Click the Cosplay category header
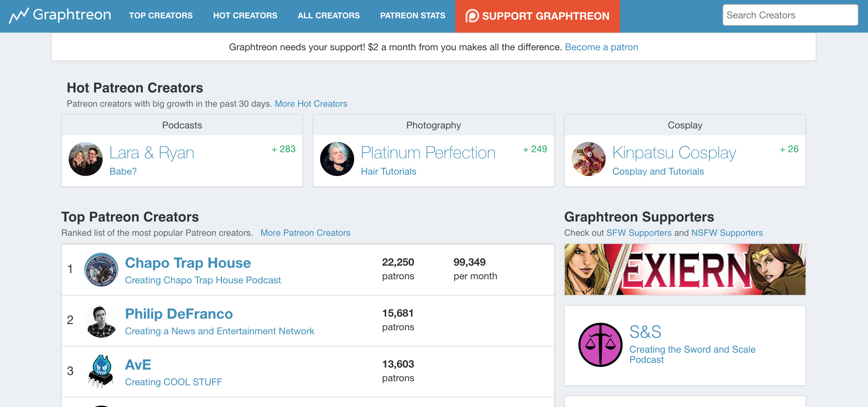868x407 pixels. (x=685, y=125)
